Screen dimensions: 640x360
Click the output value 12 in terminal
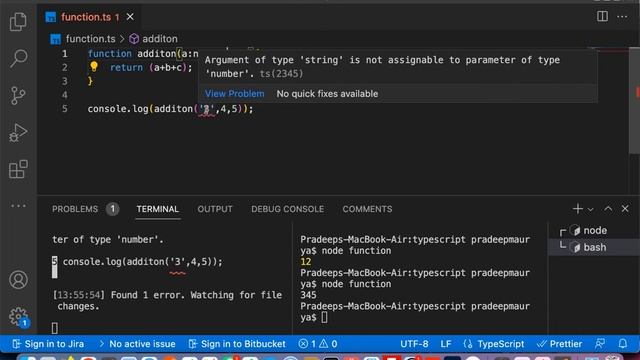[x=306, y=262]
